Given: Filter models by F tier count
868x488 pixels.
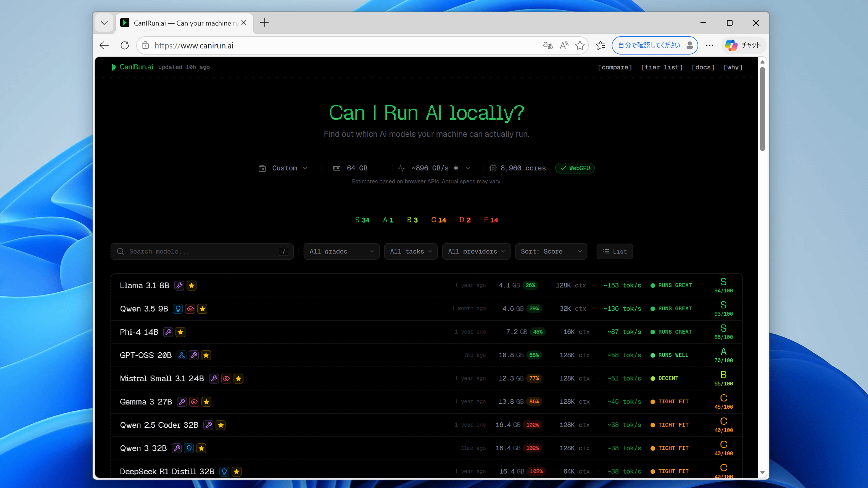Looking at the screenshot, I should 491,220.
